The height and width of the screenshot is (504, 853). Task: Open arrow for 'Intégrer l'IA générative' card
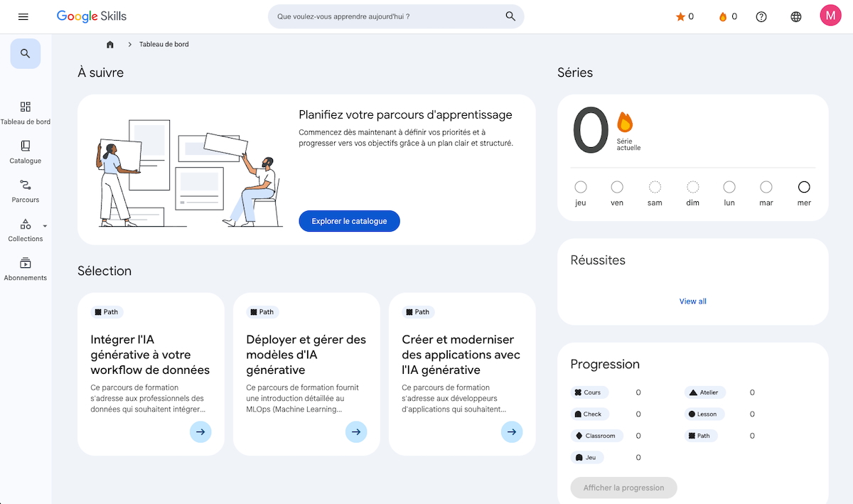click(x=200, y=431)
